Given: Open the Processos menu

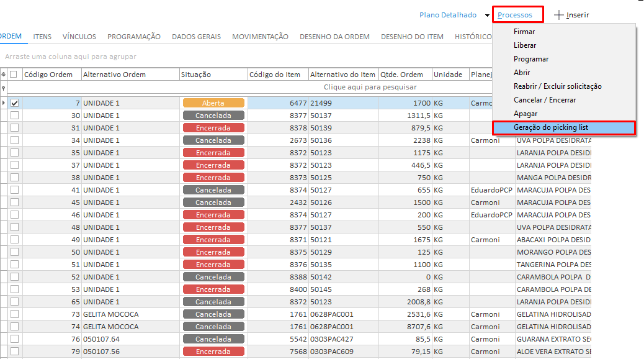Looking at the screenshot, I should (x=514, y=15).
